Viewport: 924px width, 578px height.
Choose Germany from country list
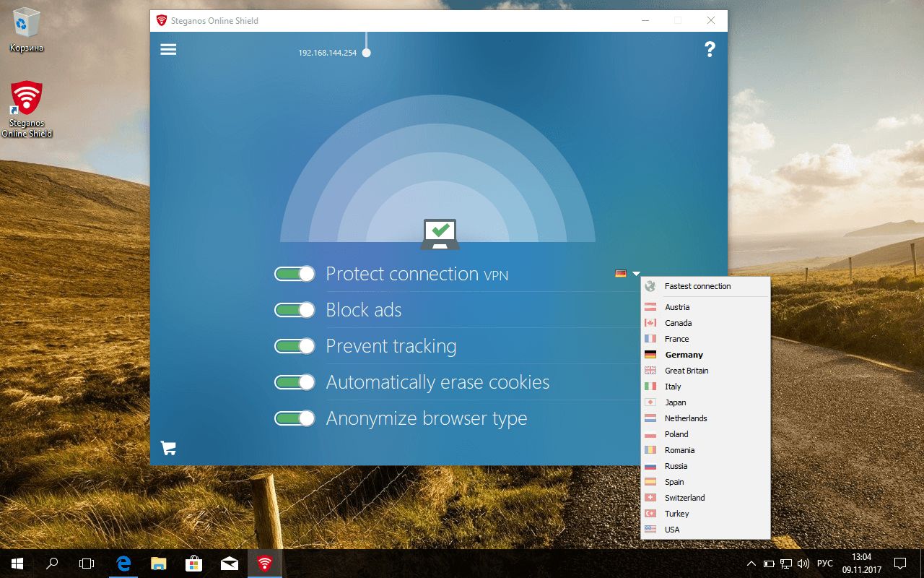(705, 355)
